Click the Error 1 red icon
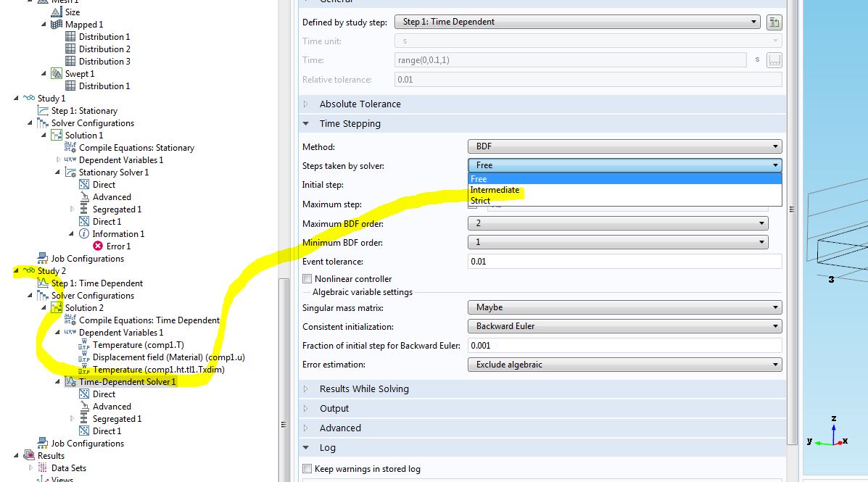 coord(99,246)
